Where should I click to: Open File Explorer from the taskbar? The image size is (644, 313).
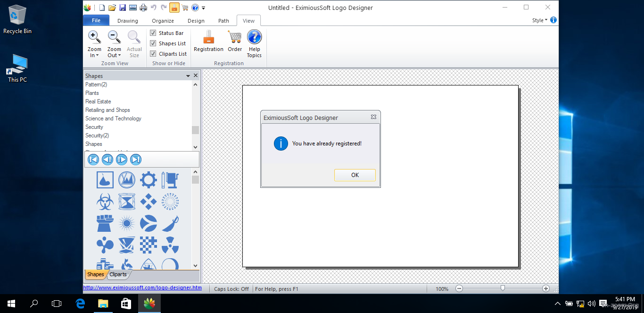point(103,304)
